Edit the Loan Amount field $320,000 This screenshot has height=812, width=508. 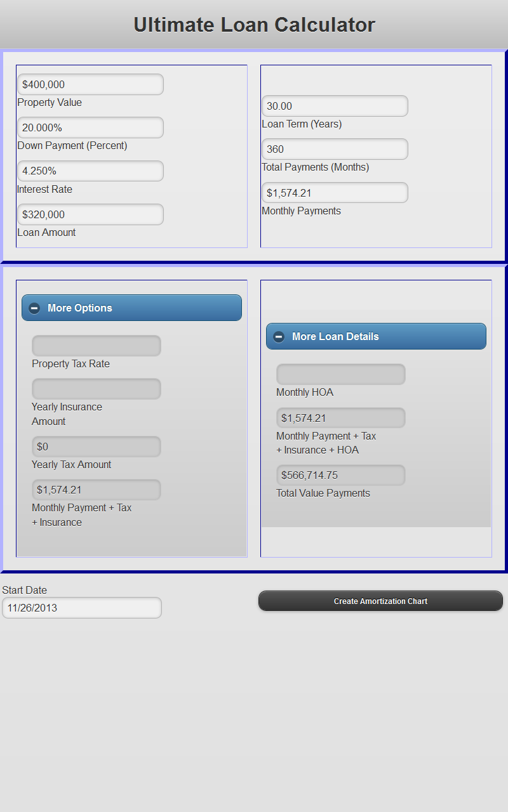pos(90,214)
